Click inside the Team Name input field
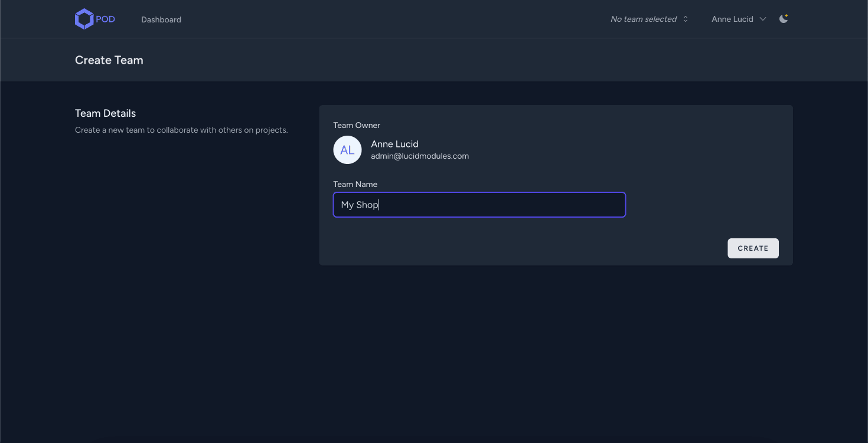This screenshot has width=868, height=443. (x=478, y=205)
